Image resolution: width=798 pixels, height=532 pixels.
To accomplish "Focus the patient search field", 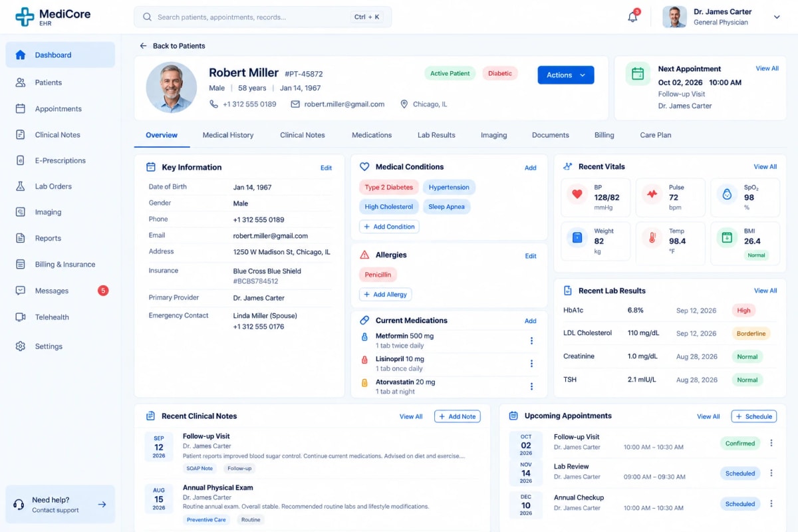I will click(263, 17).
